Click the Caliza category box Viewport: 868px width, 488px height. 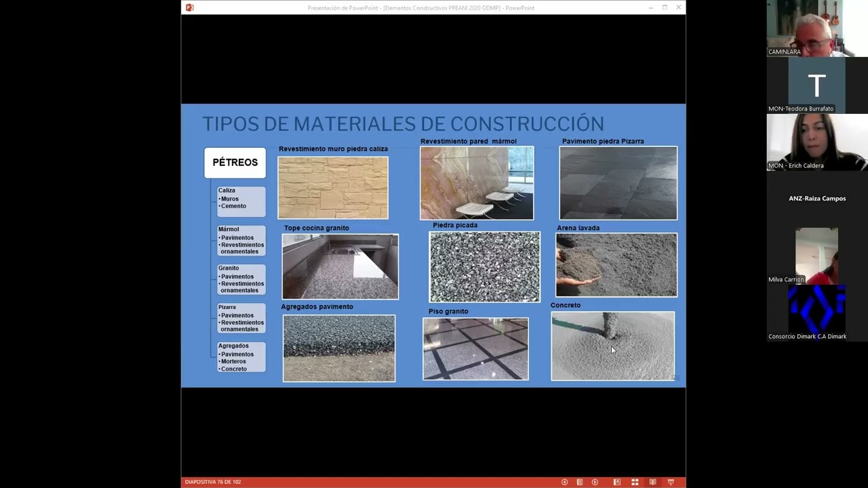pos(241,201)
